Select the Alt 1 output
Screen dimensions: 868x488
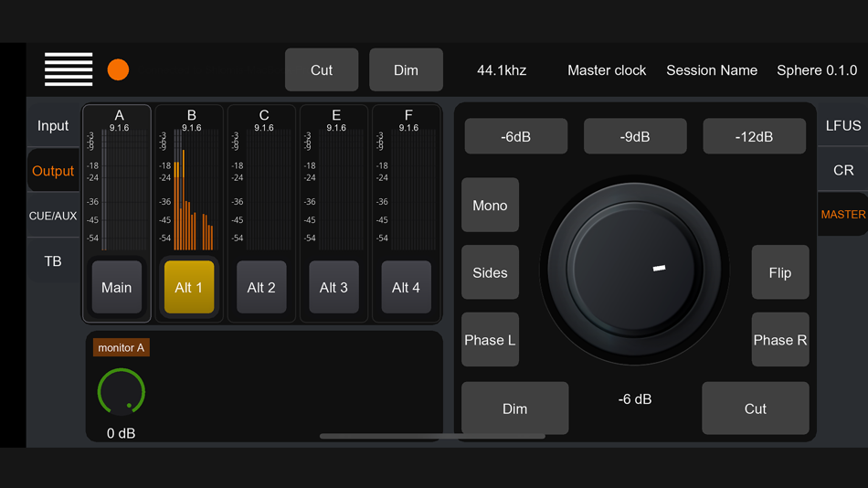(x=189, y=287)
